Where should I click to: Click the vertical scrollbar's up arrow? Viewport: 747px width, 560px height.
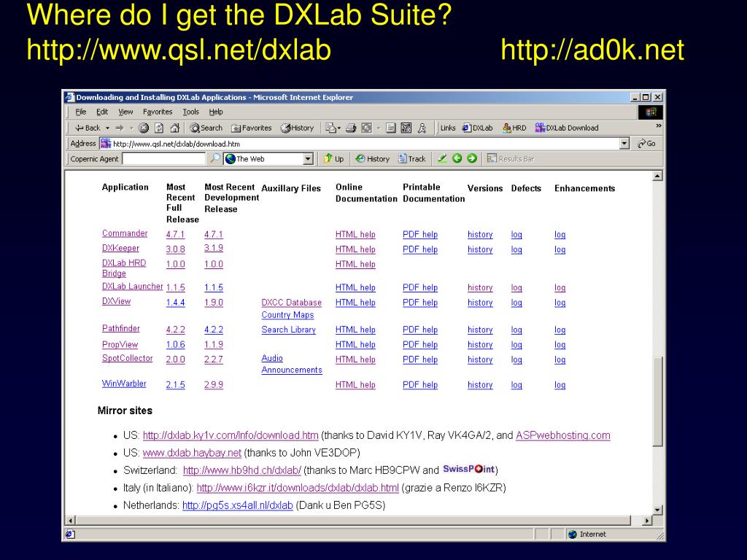pos(657,176)
